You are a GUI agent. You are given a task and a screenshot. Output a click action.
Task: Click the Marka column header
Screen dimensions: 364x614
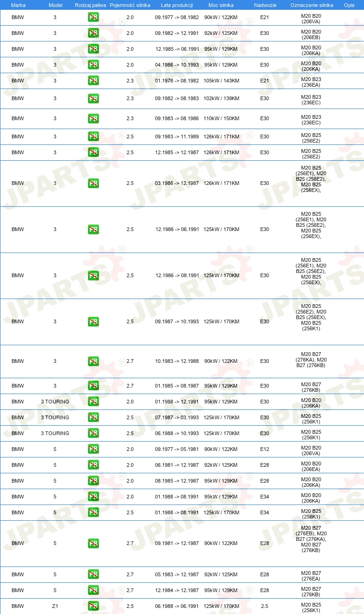point(18,5)
